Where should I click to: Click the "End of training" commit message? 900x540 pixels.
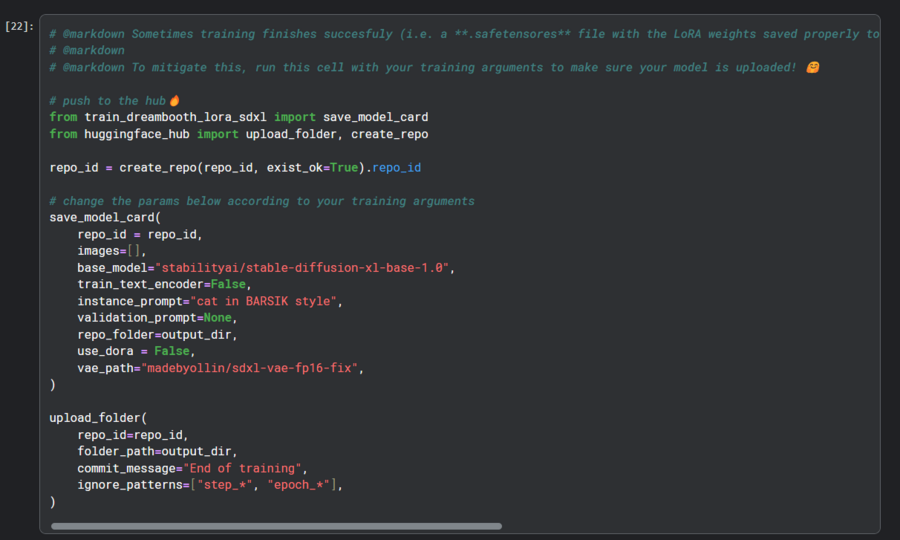point(244,469)
